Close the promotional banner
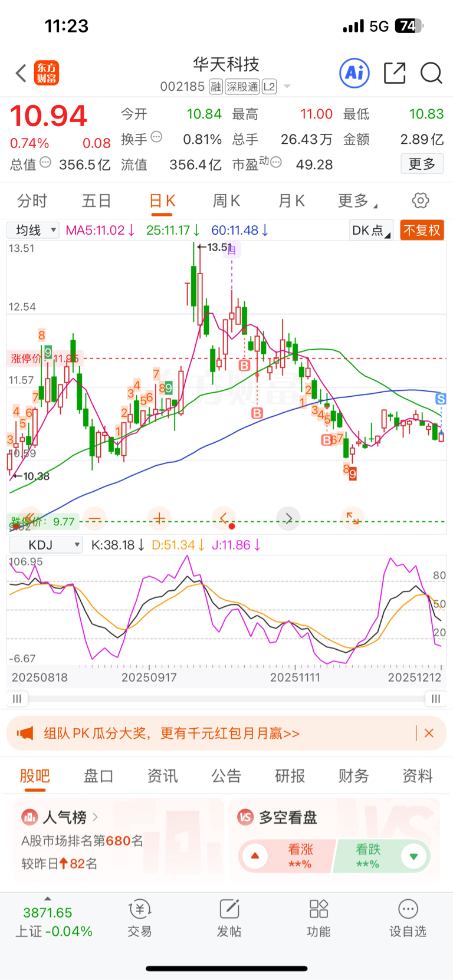453x980 pixels. click(x=429, y=733)
